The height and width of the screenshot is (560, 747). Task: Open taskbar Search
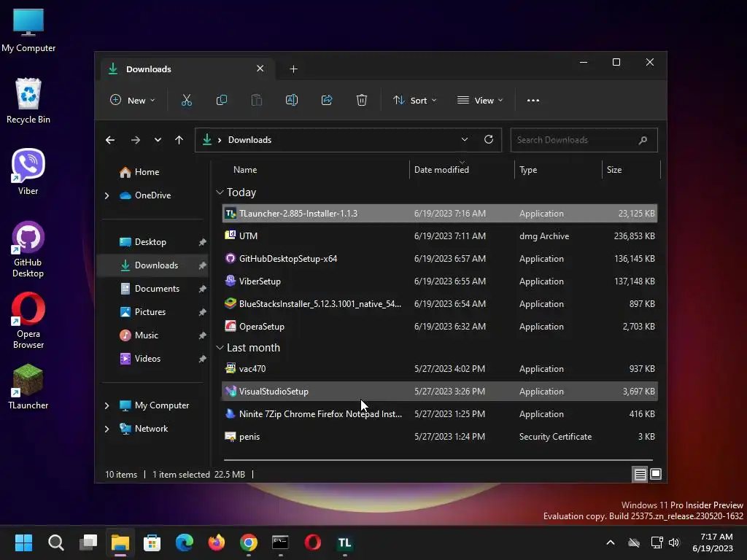point(55,542)
